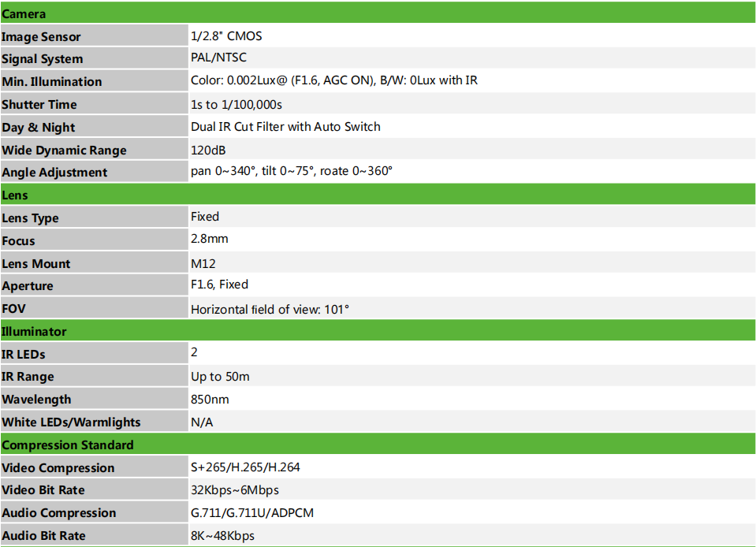Click the Camera section header
Viewport: 756px width, 547px height.
[378, 13]
